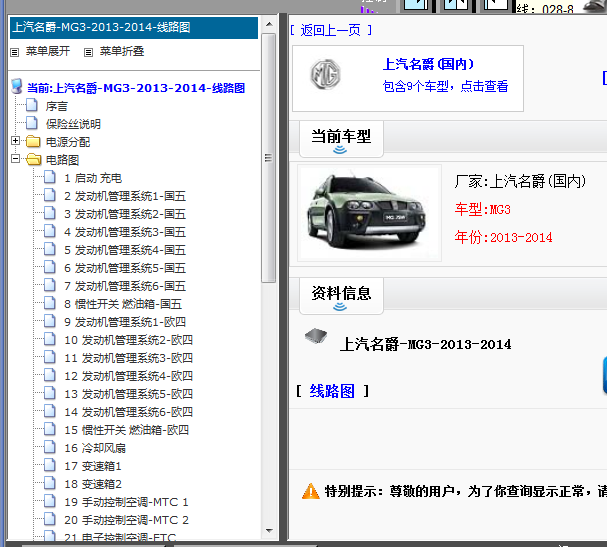
Task: Open diagram 1 启动 充电
Action: (x=93, y=178)
